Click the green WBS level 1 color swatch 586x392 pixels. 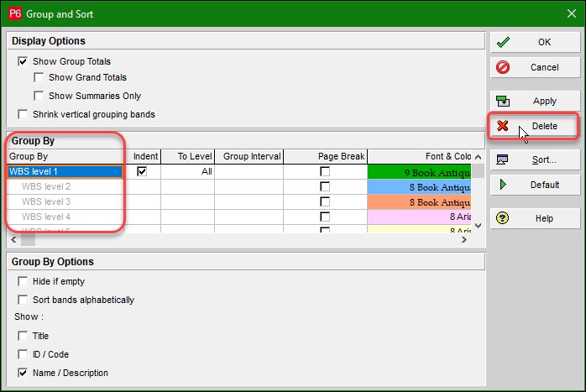pos(419,171)
